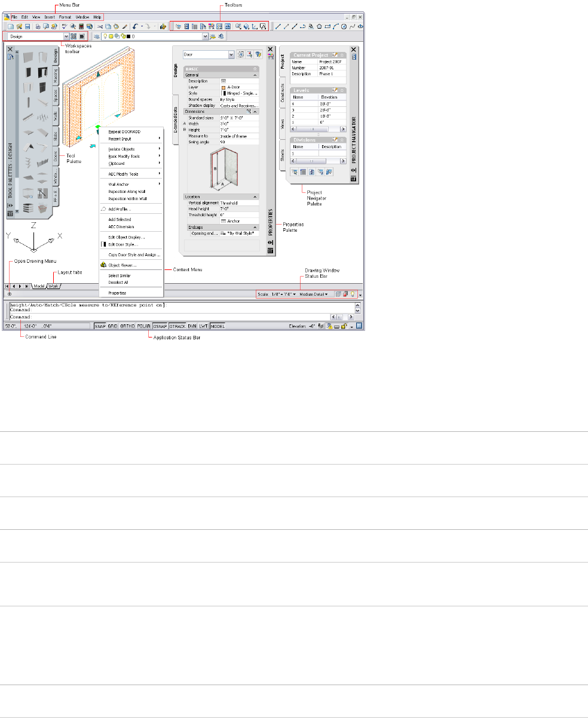Click the Levels panel horizontal scrollbar
Screen dimensions: 588x718
[x=318, y=128]
